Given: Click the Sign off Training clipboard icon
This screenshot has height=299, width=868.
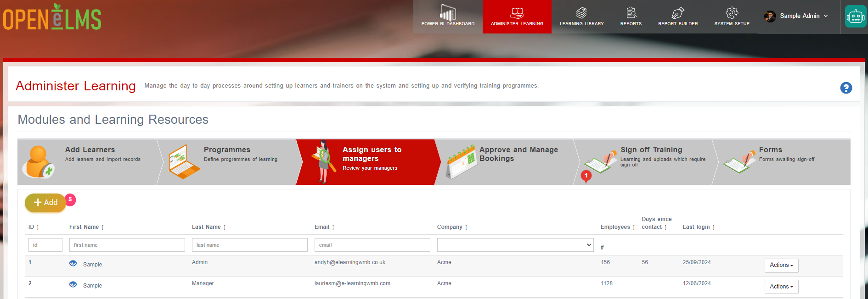Looking at the screenshot, I should 600,162.
